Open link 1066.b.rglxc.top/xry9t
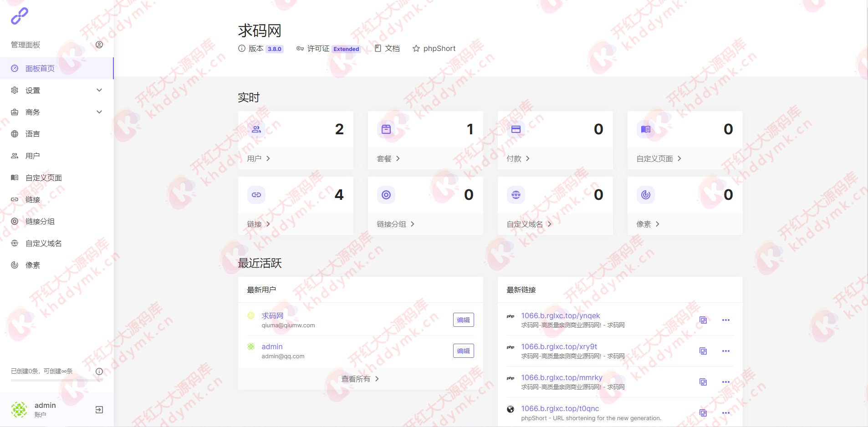This screenshot has height=427, width=868. coord(559,346)
